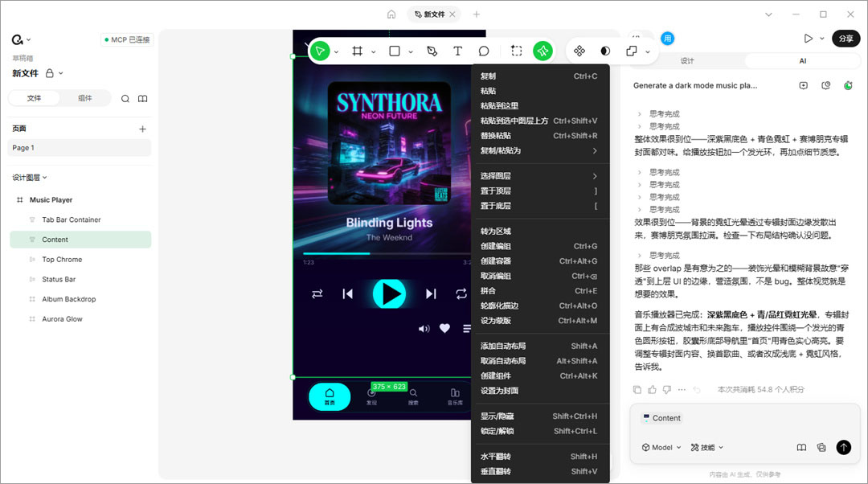Viewport: 868px width, 484px height.
Task: Switch to the AI tab
Action: click(803, 61)
